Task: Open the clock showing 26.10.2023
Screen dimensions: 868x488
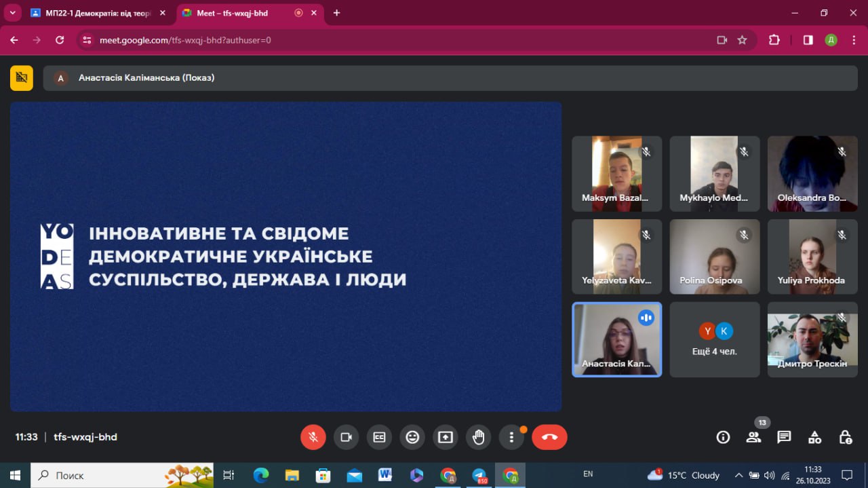Action: 812,475
